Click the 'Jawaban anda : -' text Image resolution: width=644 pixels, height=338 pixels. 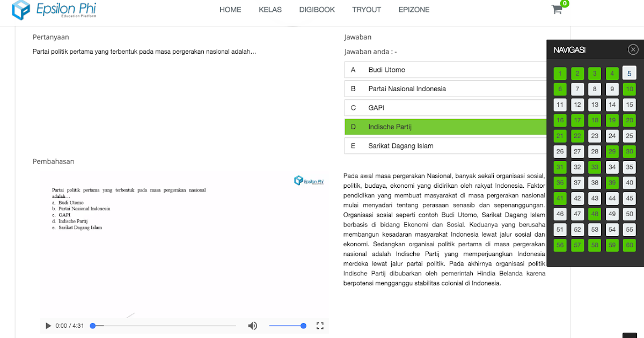tap(370, 52)
